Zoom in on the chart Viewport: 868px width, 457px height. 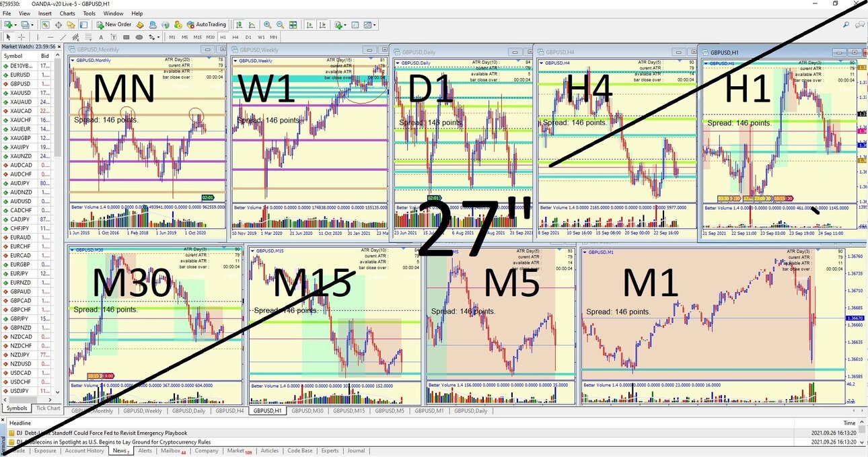point(267,24)
